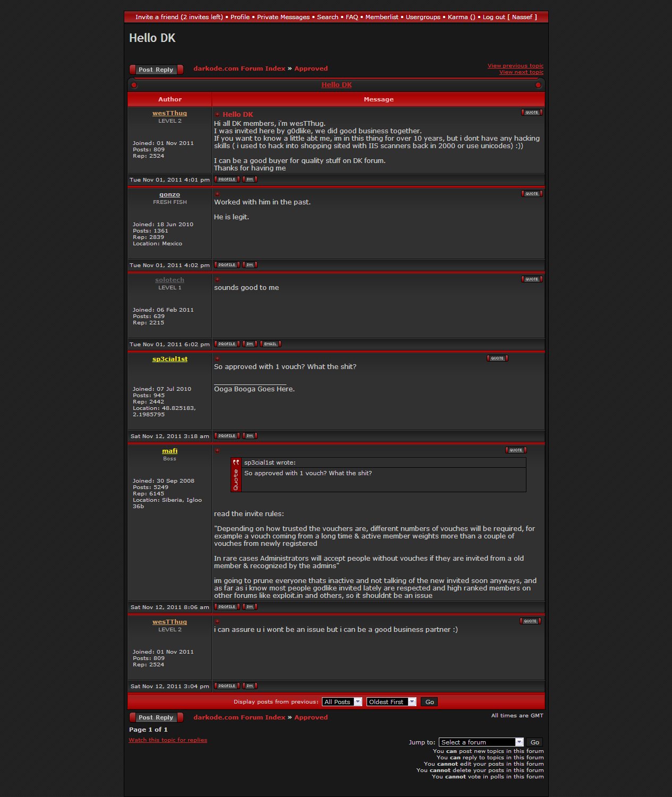This screenshot has width=672, height=797.
Task: Go to Memberlist in the top navigation
Action: click(381, 17)
